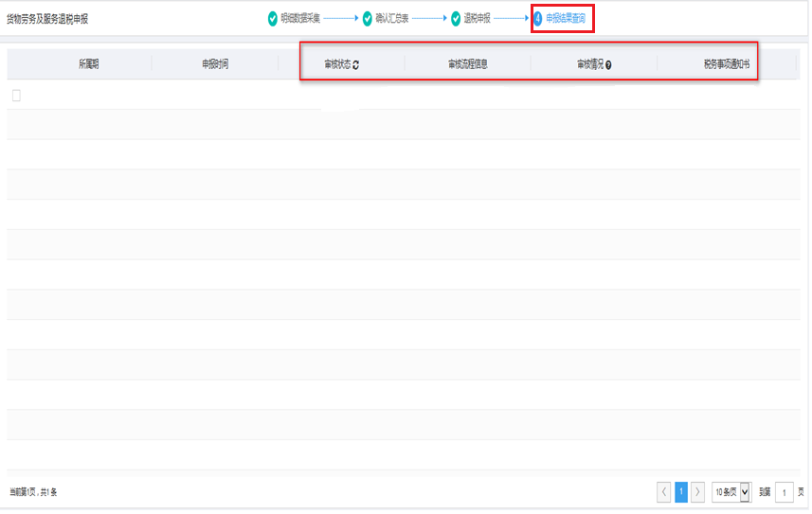Click the 审核状态 header text
Screen dimensions: 812x514
pyautogui.click(x=336, y=64)
